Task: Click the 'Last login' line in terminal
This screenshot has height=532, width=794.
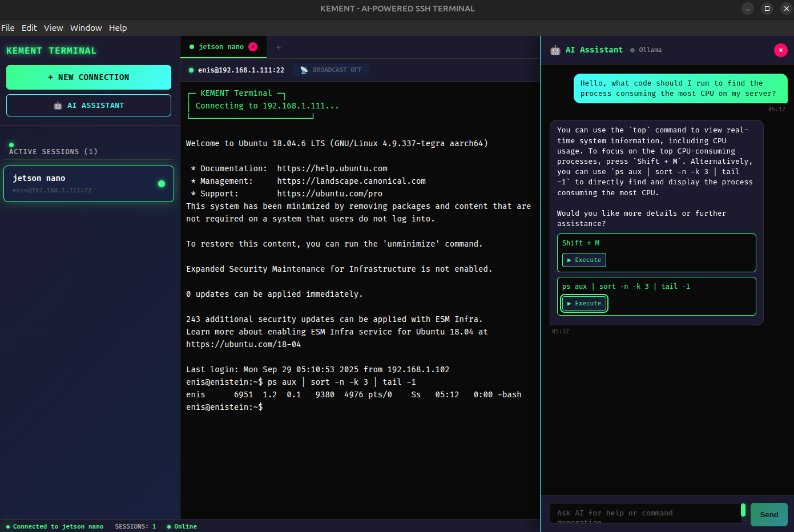Action: (x=317, y=369)
